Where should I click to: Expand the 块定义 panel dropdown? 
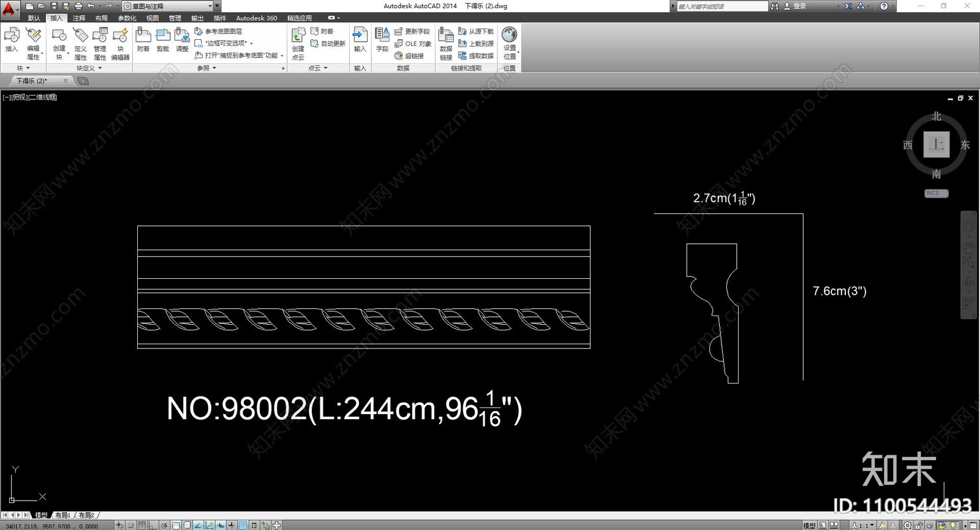click(89, 68)
